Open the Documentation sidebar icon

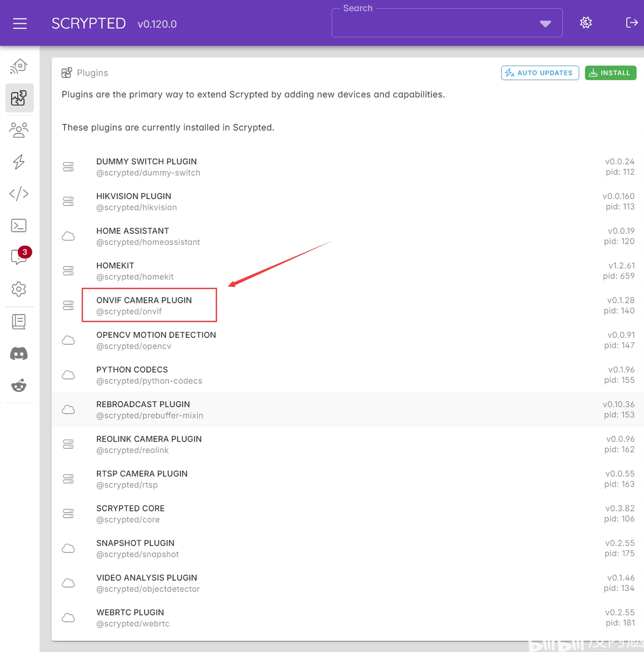[19, 322]
